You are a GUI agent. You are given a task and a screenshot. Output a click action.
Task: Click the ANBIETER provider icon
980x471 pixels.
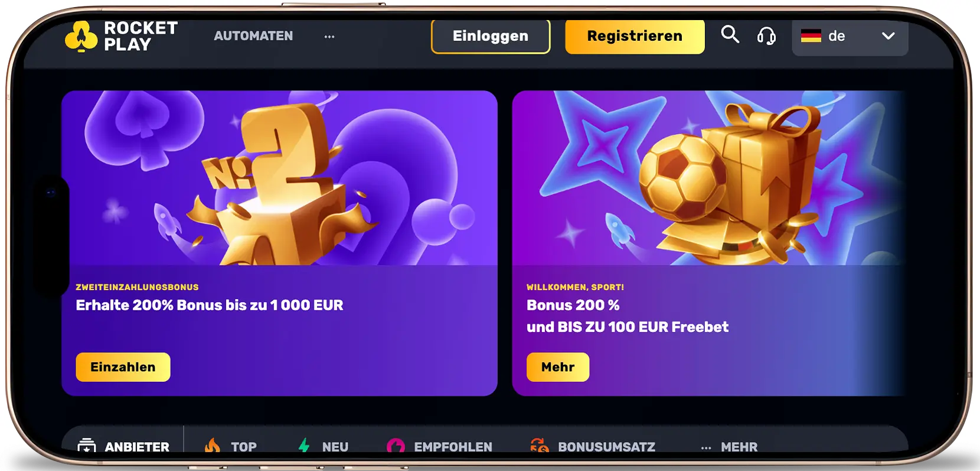[x=87, y=446]
